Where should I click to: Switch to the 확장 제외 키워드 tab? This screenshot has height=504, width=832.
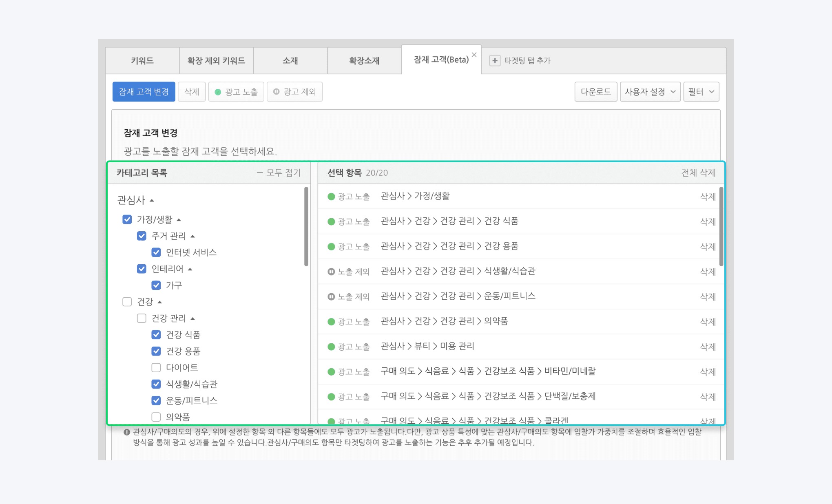click(216, 61)
